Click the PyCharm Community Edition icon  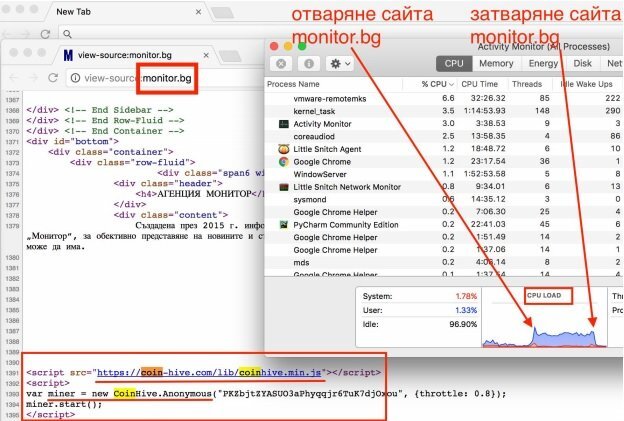point(284,225)
